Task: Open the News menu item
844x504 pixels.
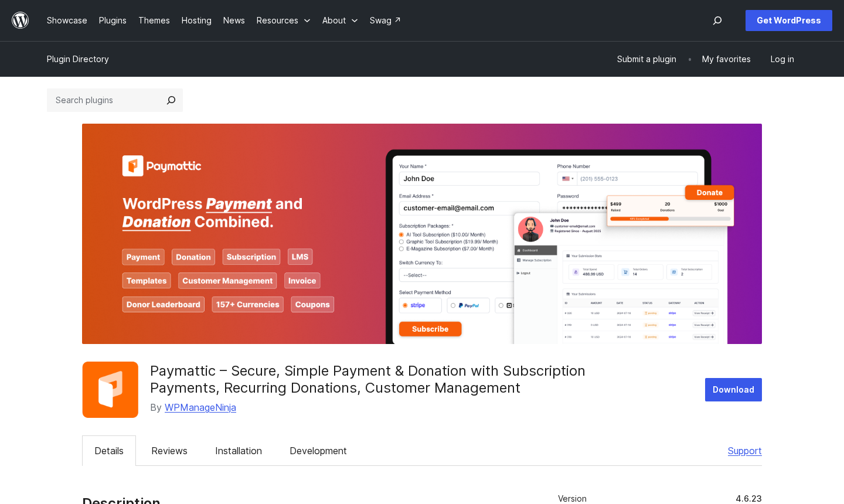Action: pyautogui.click(x=234, y=21)
